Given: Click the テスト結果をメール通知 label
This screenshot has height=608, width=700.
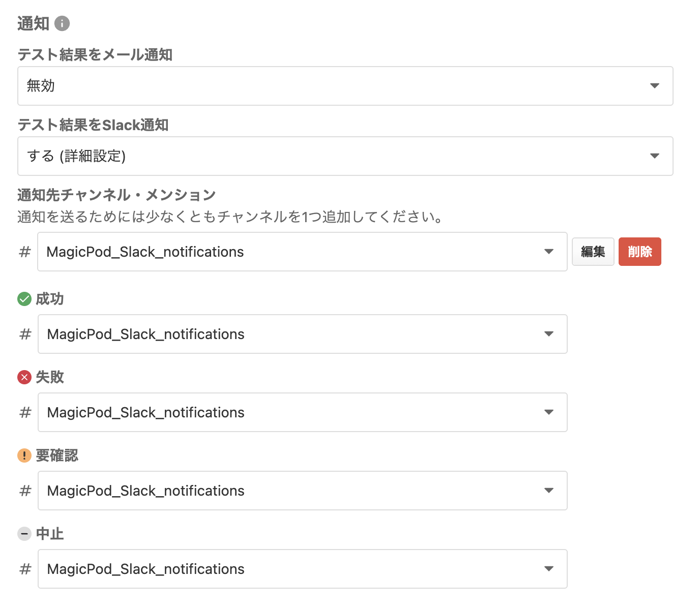Looking at the screenshot, I should (95, 54).
